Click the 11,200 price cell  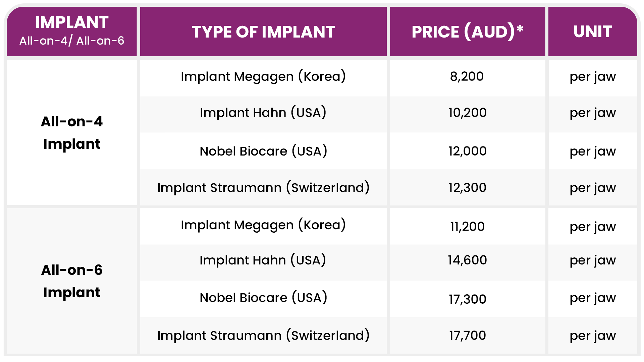click(x=467, y=227)
